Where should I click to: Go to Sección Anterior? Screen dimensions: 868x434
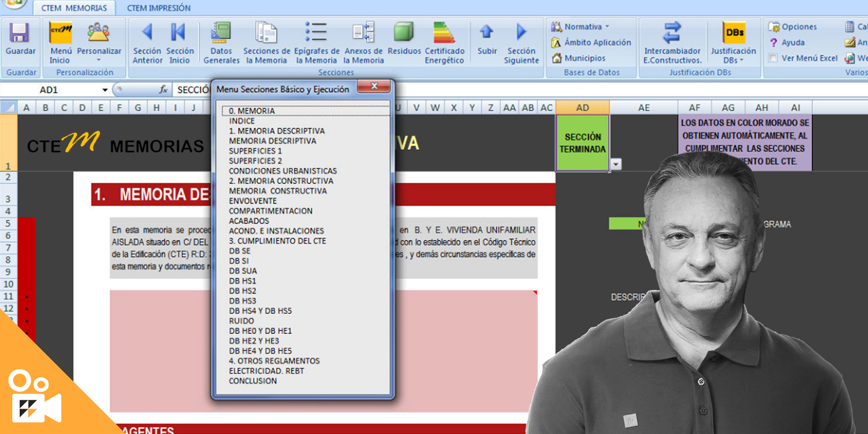(x=147, y=43)
